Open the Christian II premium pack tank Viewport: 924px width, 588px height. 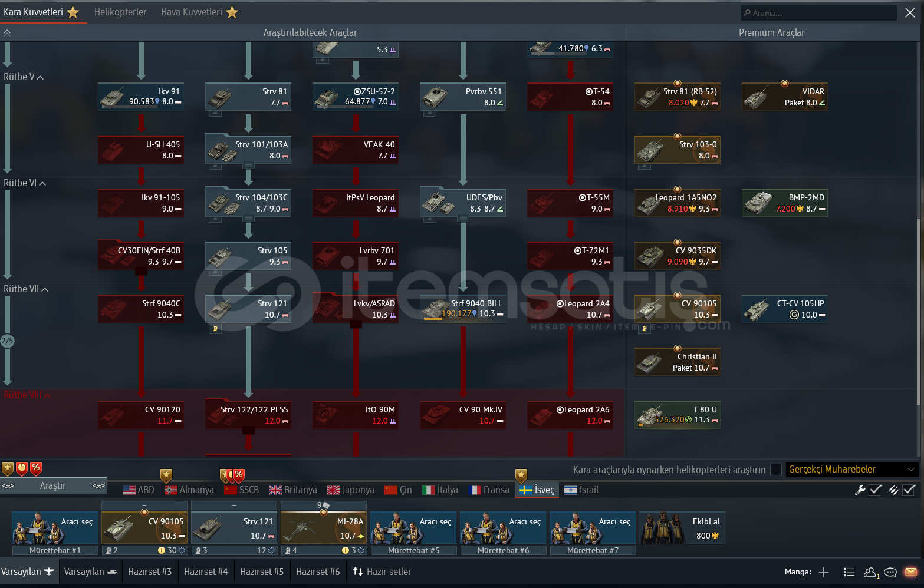click(x=678, y=362)
